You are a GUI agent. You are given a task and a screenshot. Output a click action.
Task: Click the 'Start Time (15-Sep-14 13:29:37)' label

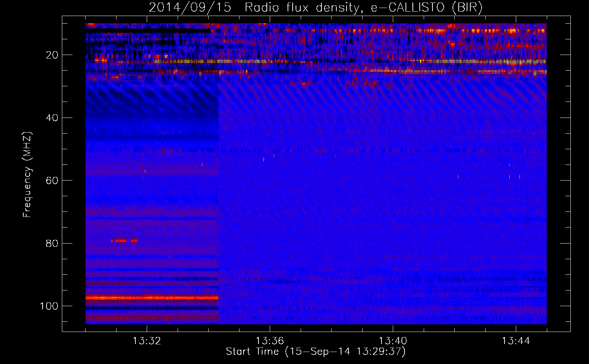coord(316,352)
